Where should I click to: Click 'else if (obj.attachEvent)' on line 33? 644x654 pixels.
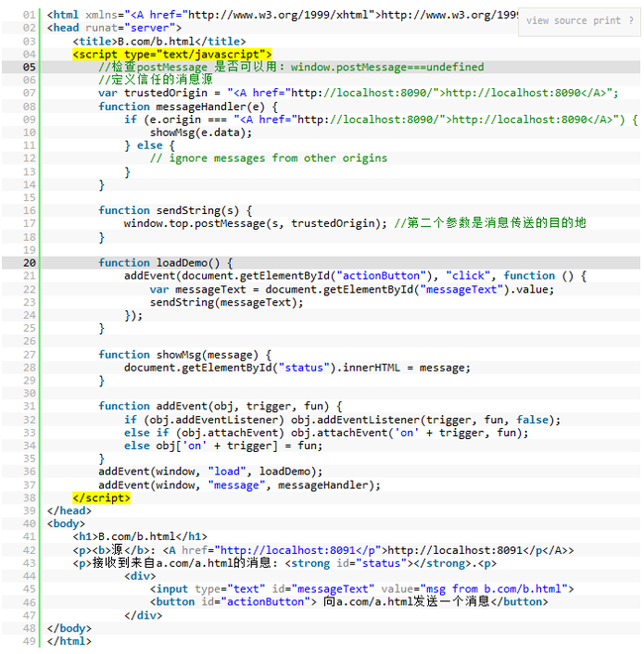204,433
